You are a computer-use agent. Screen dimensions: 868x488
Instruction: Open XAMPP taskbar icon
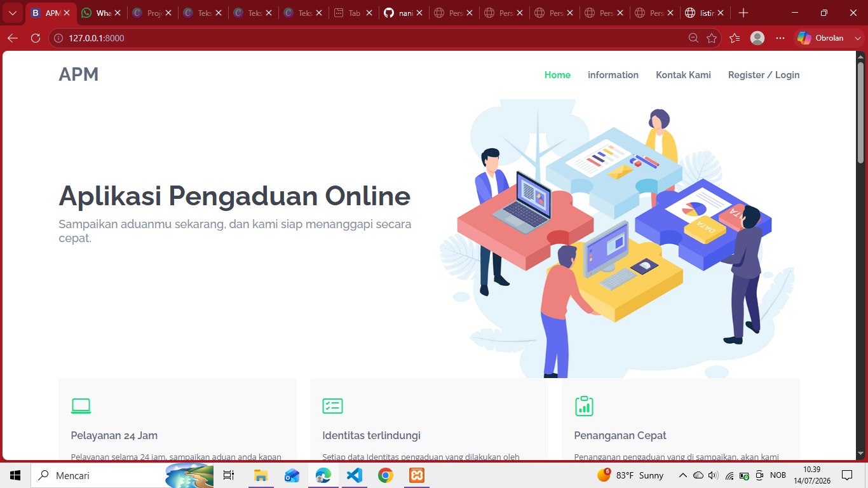[417, 475]
